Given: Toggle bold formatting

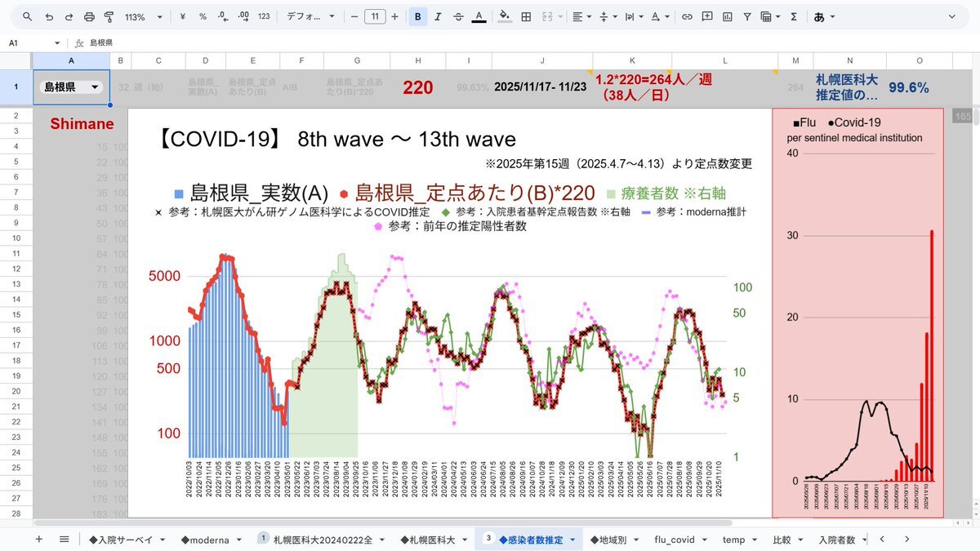Looking at the screenshot, I should click(x=418, y=16).
